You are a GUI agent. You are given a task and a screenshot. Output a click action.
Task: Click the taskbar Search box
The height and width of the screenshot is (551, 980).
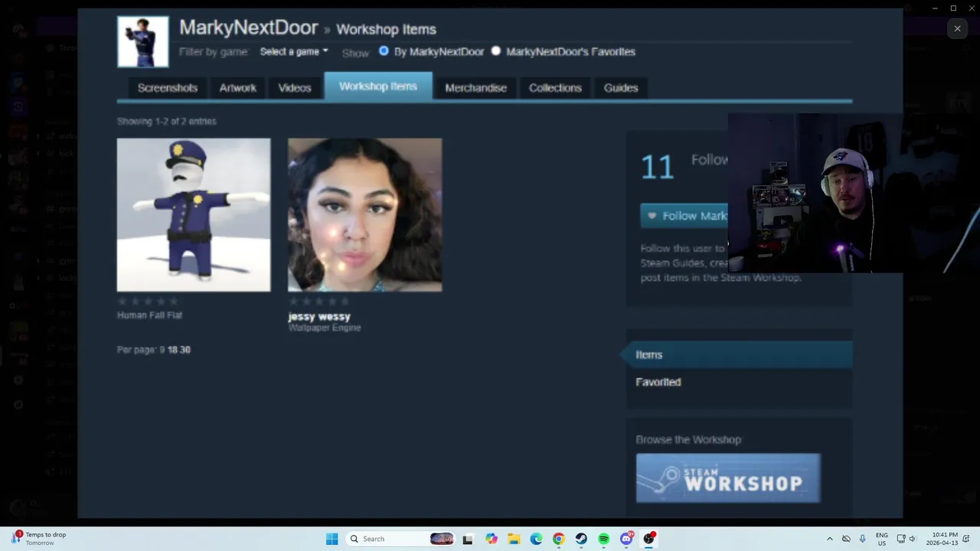[400, 539]
